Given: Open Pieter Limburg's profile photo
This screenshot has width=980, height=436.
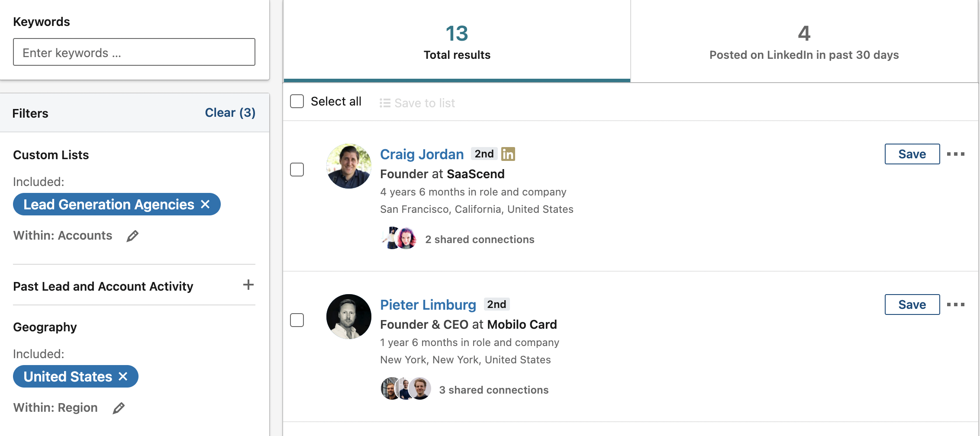Looking at the screenshot, I should 349,317.
